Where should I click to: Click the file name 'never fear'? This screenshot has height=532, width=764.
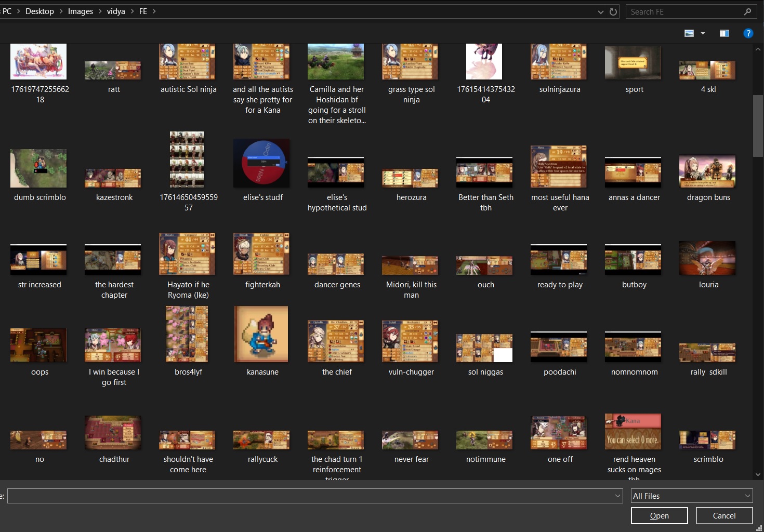pyautogui.click(x=412, y=459)
